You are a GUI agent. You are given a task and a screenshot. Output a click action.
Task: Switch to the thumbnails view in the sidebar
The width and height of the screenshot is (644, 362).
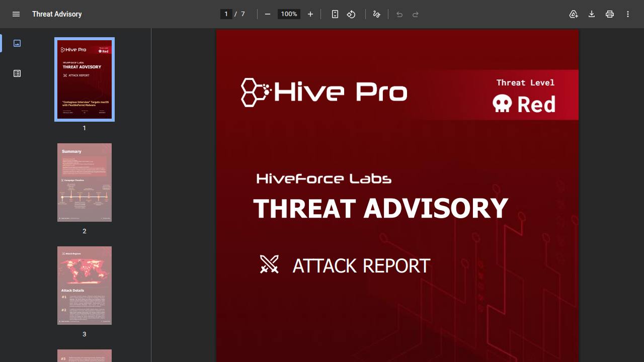pyautogui.click(x=17, y=43)
